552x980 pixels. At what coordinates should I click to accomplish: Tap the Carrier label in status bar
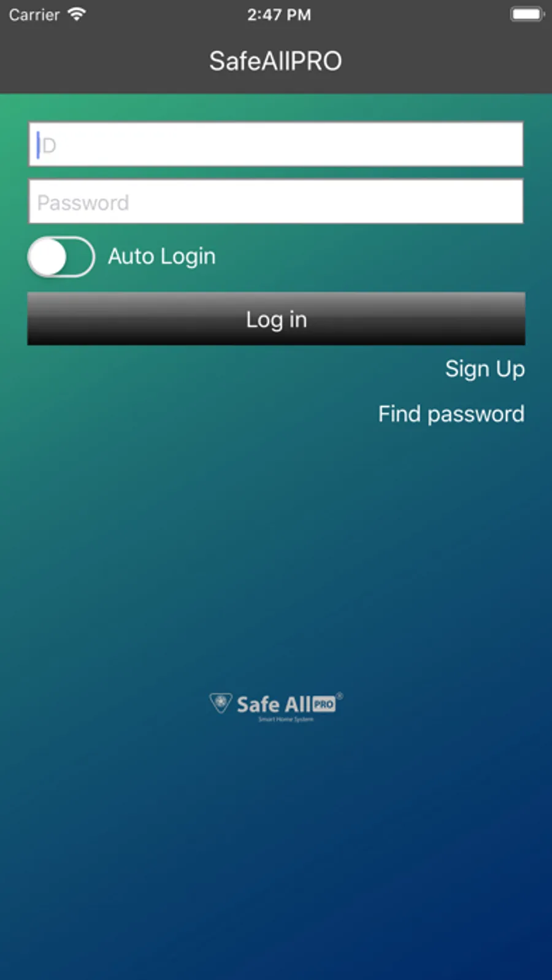(34, 15)
